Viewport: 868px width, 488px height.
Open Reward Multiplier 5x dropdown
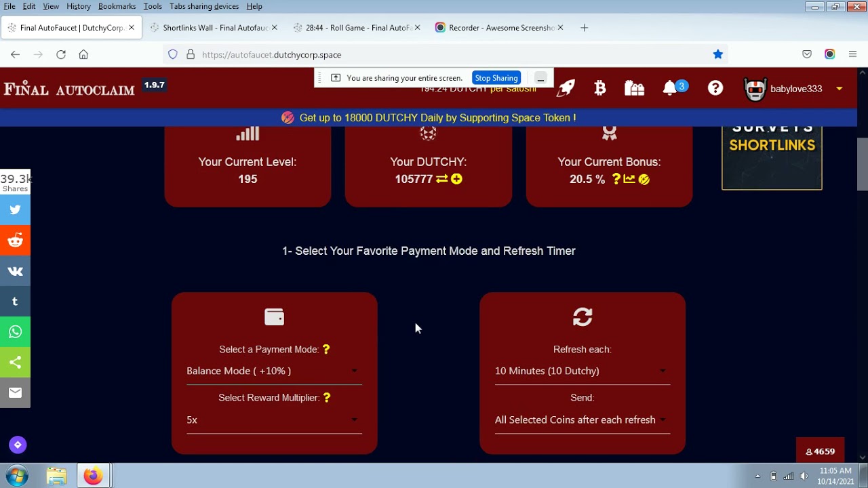[274, 420]
